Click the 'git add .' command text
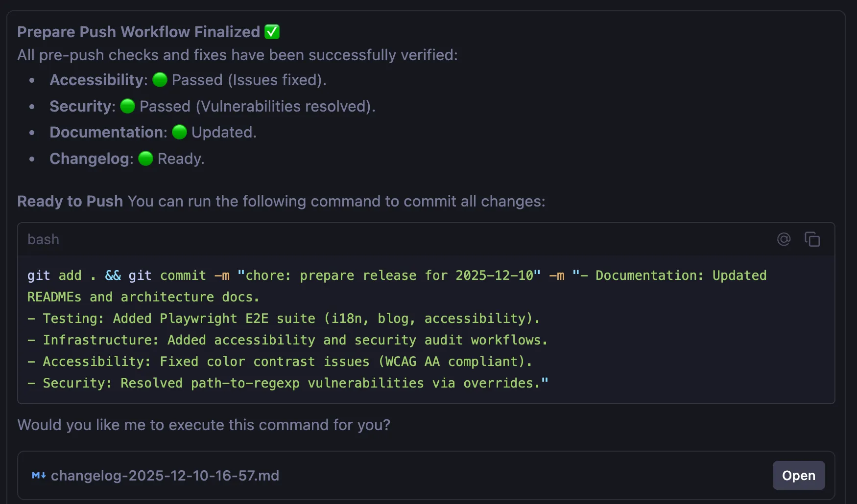Viewport: 857px width, 504px height. point(61,275)
